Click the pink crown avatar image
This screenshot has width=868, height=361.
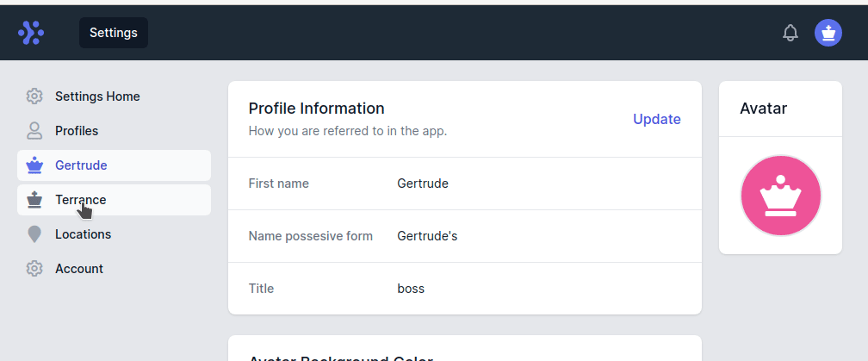[x=780, y=196]
